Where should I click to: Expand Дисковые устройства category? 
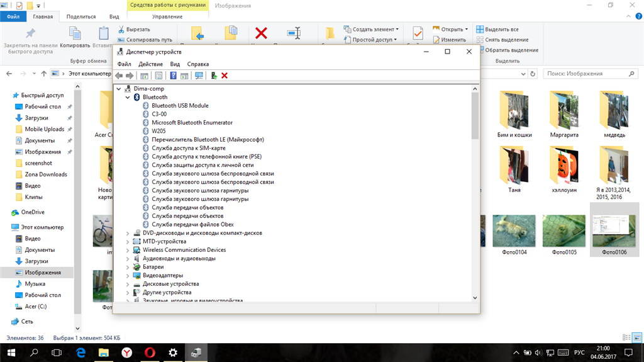pos(128,285)
